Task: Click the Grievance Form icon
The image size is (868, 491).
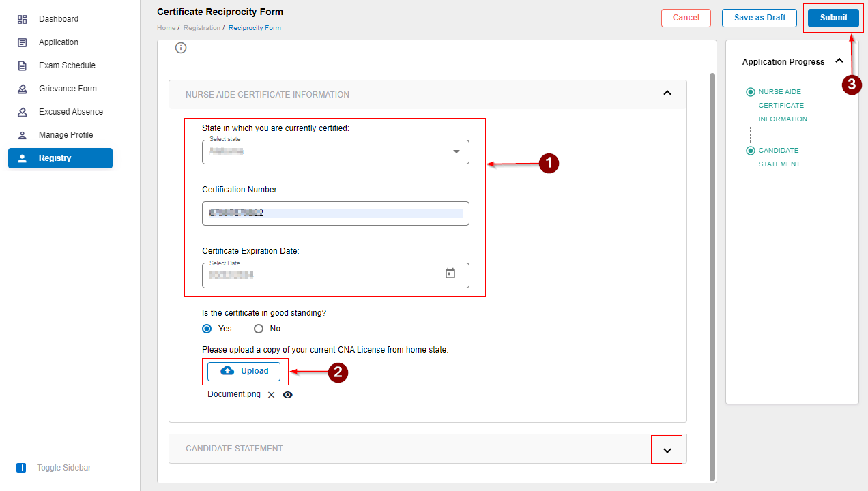Action: coord(23,89)
